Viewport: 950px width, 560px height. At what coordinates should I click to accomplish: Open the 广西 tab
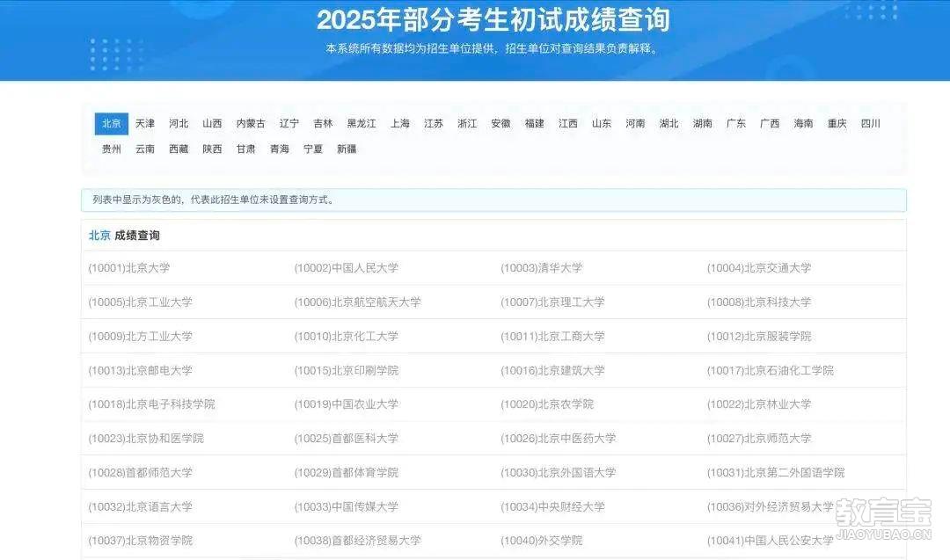tap(770, 123)
